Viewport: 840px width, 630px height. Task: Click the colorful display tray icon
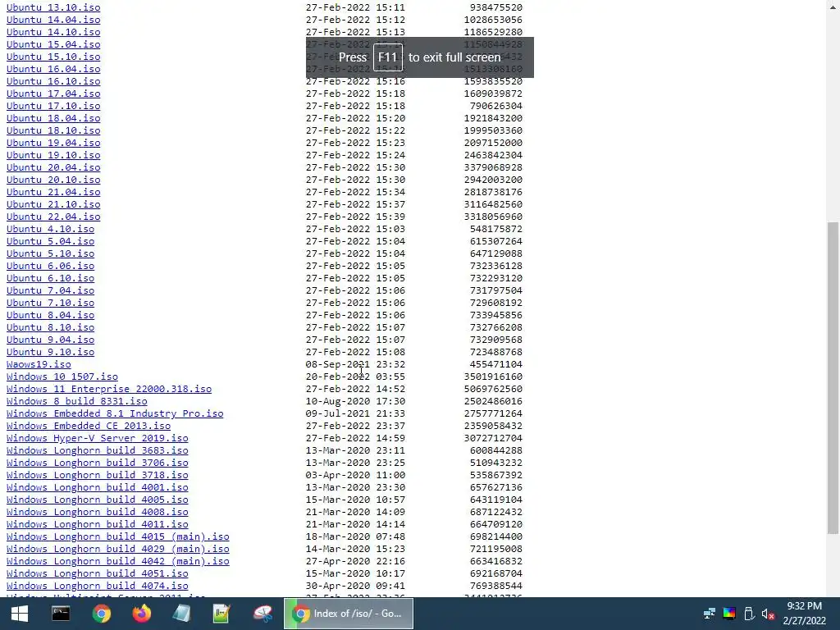pyautogui.click(x=729, y=614)
